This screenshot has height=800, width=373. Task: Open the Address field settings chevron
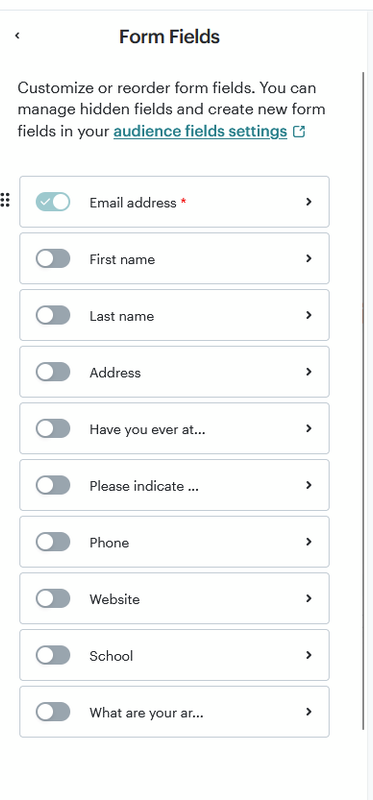pos(308,371)
